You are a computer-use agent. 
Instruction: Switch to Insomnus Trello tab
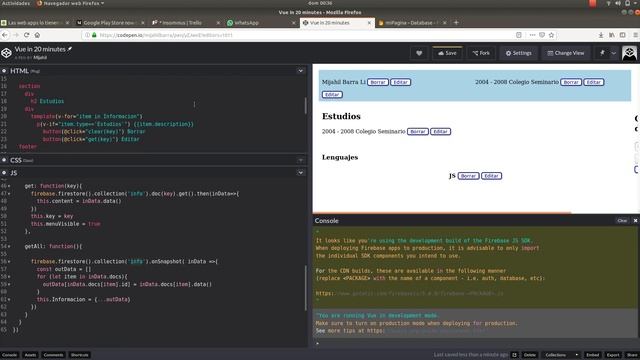click(186, 23)
